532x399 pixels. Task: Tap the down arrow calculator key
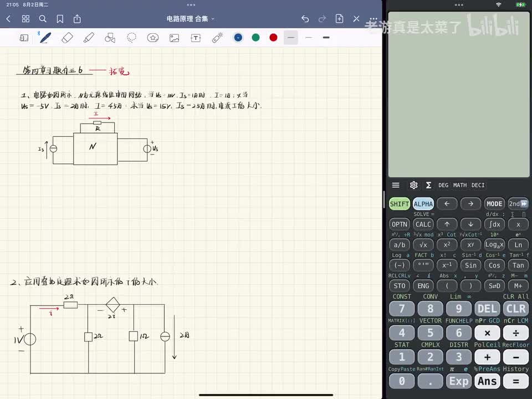coord(470,224)
